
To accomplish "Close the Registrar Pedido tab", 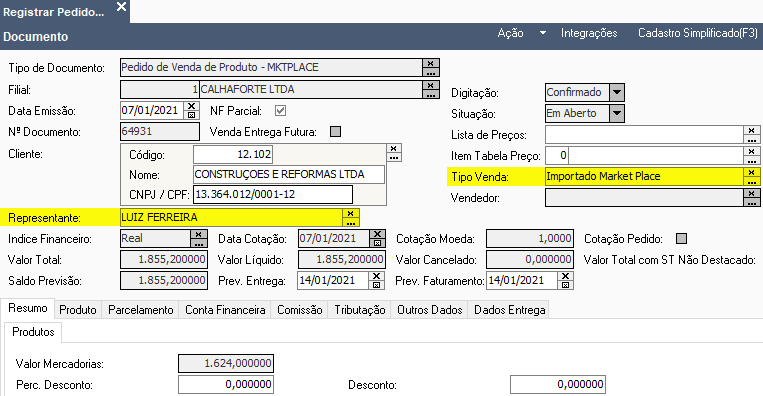I will [121, 7].
